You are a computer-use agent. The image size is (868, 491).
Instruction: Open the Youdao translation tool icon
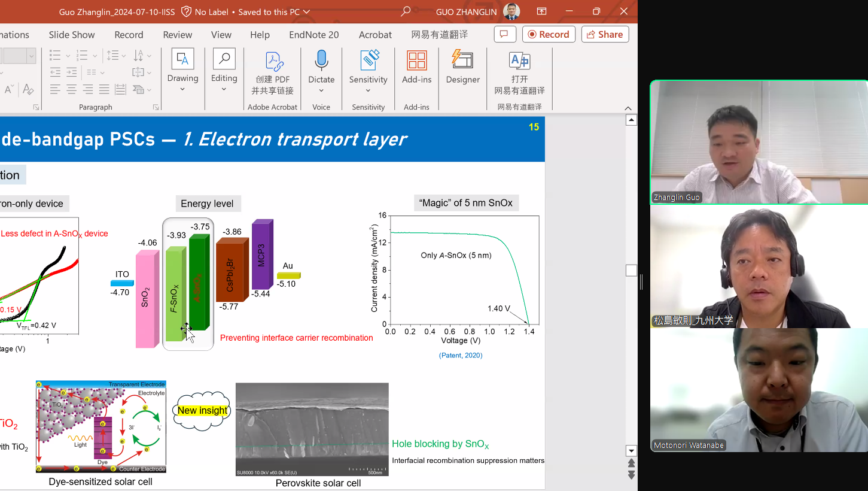(x=519, y=66)
